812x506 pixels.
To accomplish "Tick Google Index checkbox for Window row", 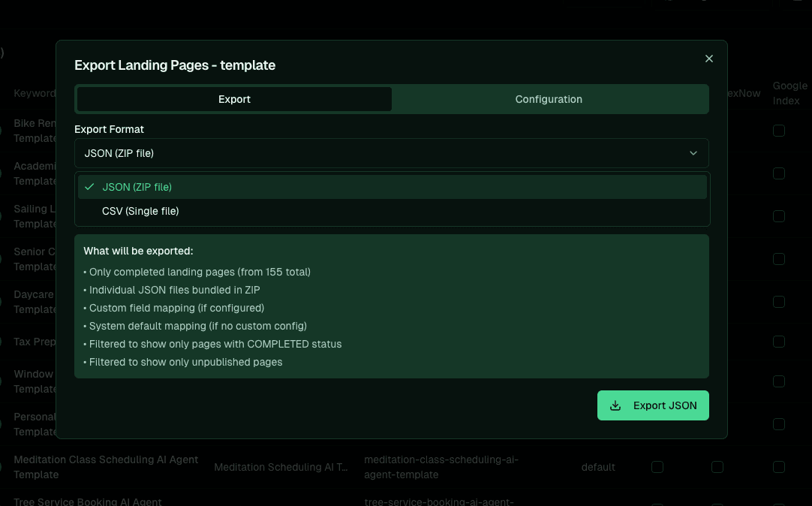I will 779,381.
